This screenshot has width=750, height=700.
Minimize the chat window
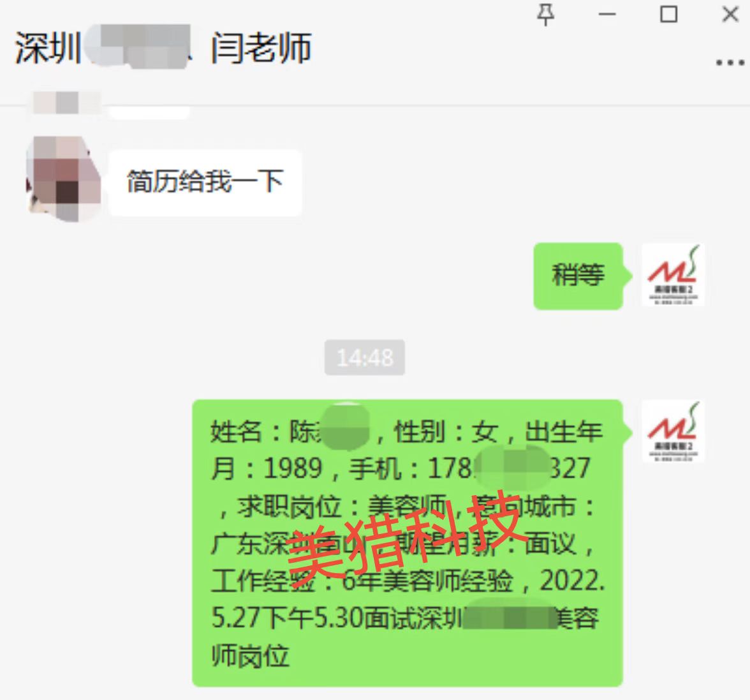(607, 14)
